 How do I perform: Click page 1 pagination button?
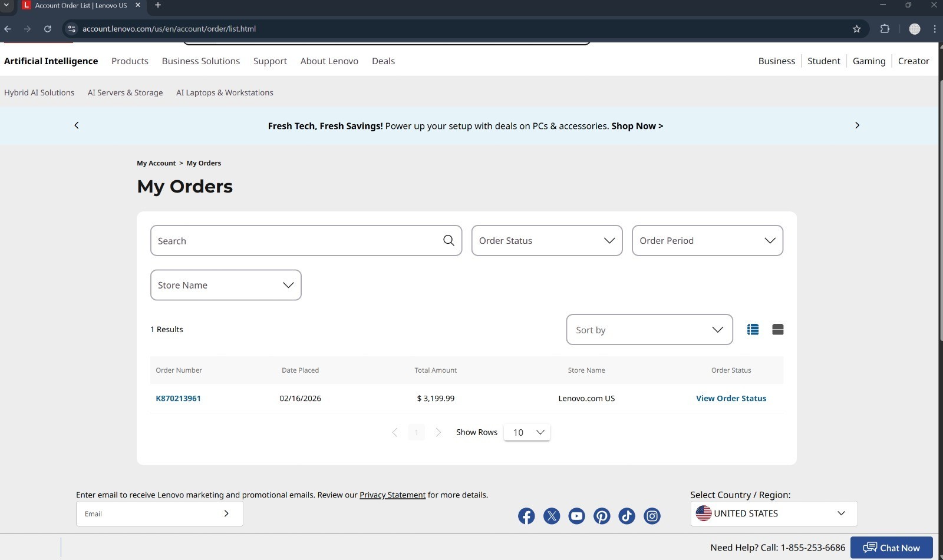coord(416,432)
